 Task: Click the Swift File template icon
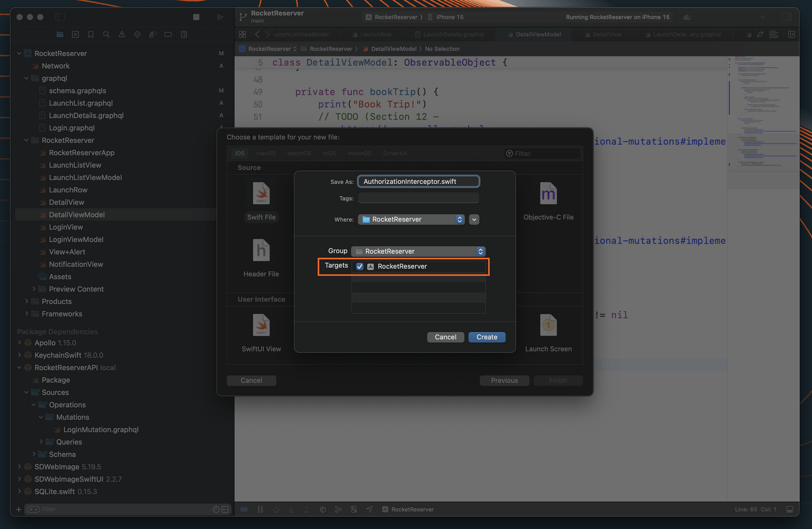(261, 194)
